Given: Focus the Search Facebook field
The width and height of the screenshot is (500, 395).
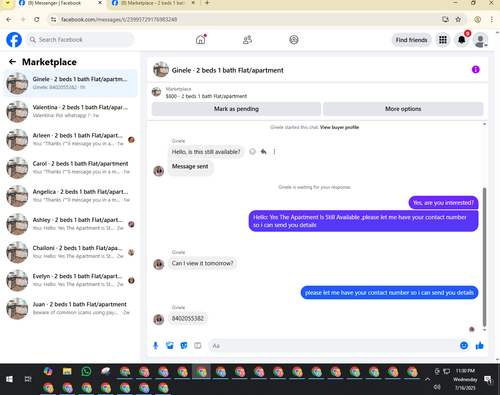Looking at the screenshot, I should pyautogui.click(x=80, y=40).
